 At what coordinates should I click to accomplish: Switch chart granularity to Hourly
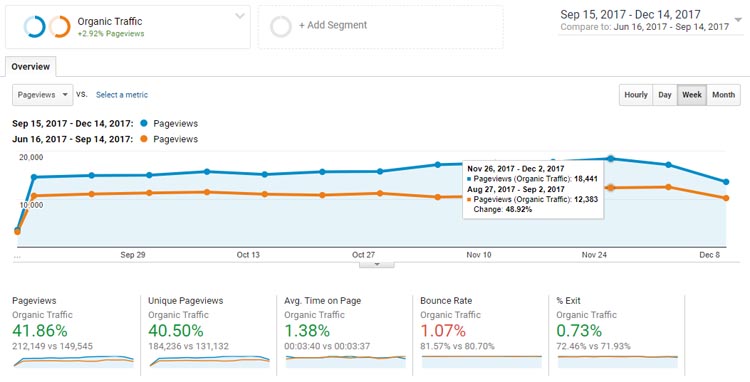point(636,95)
